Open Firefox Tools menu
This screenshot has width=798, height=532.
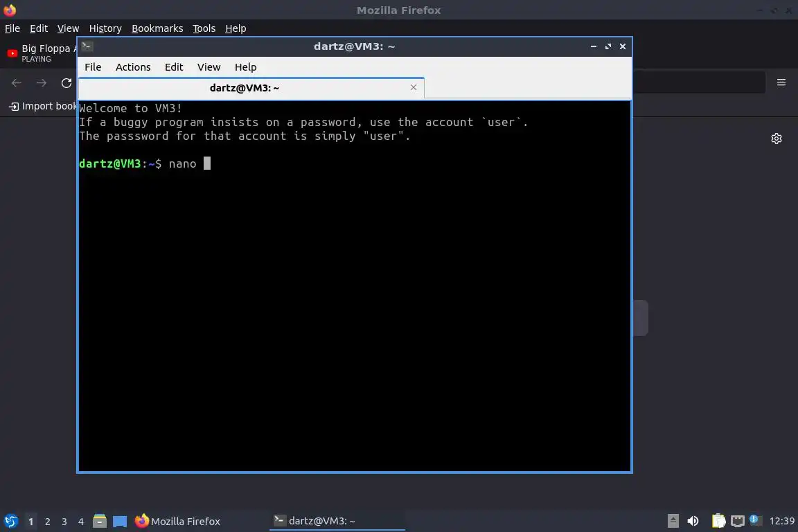pos(204,28)
